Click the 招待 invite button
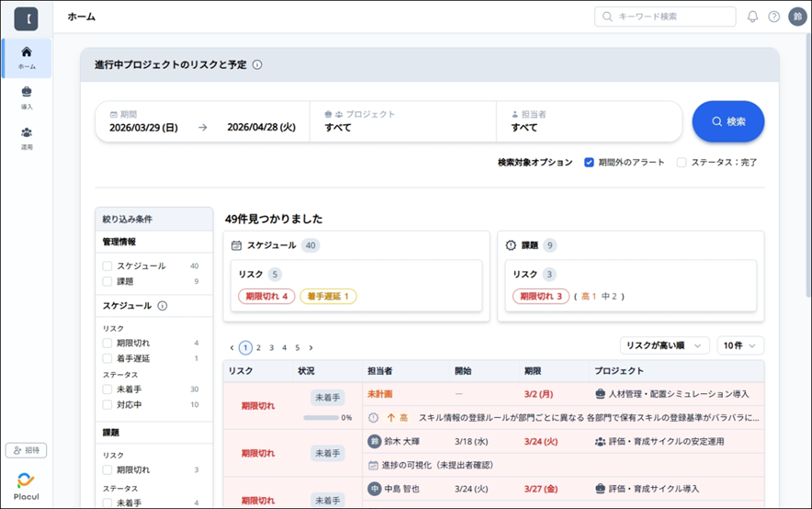The width and height of the screenshot is (812, 509). 27,450
